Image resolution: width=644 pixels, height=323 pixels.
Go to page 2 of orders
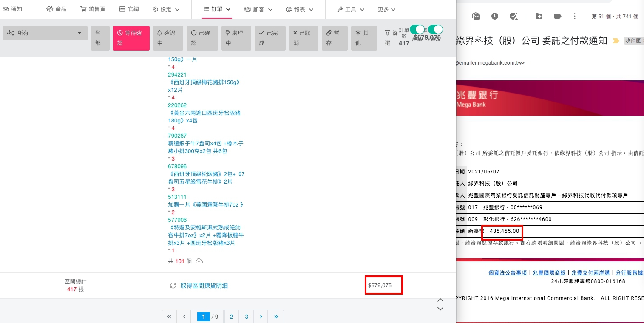tap(231, 317)
